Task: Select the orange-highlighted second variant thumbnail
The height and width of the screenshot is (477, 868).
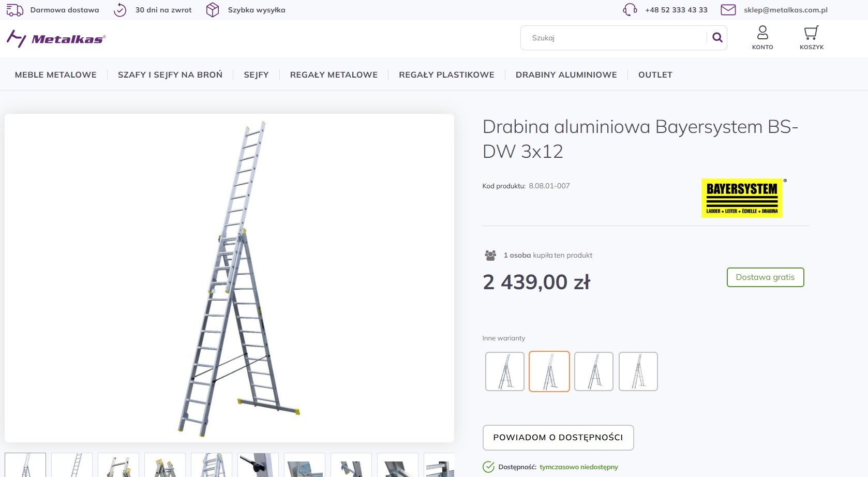Action: (x=549, y=371)
